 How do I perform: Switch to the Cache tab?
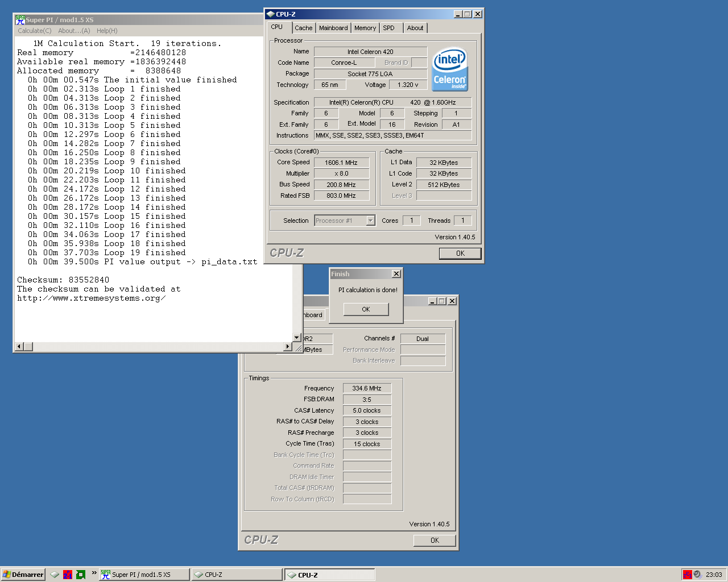point(304,28)
